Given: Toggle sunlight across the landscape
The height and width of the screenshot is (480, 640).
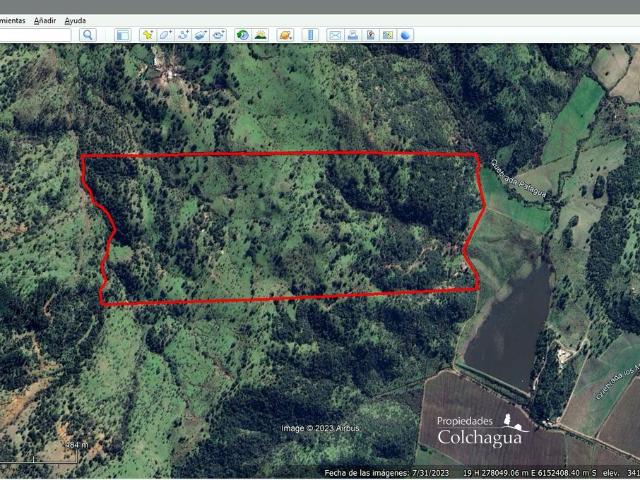Looking at the screenshot, I should (260, 35).
